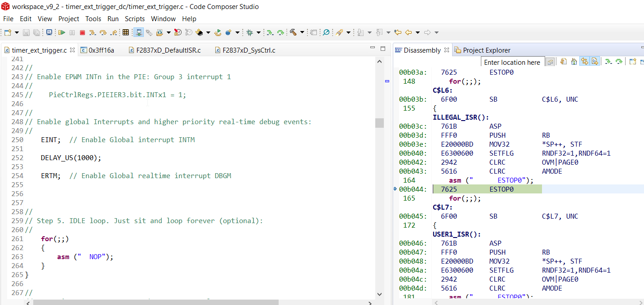
Task: Open the Forward navigation history dropdown
Action: 436,32
